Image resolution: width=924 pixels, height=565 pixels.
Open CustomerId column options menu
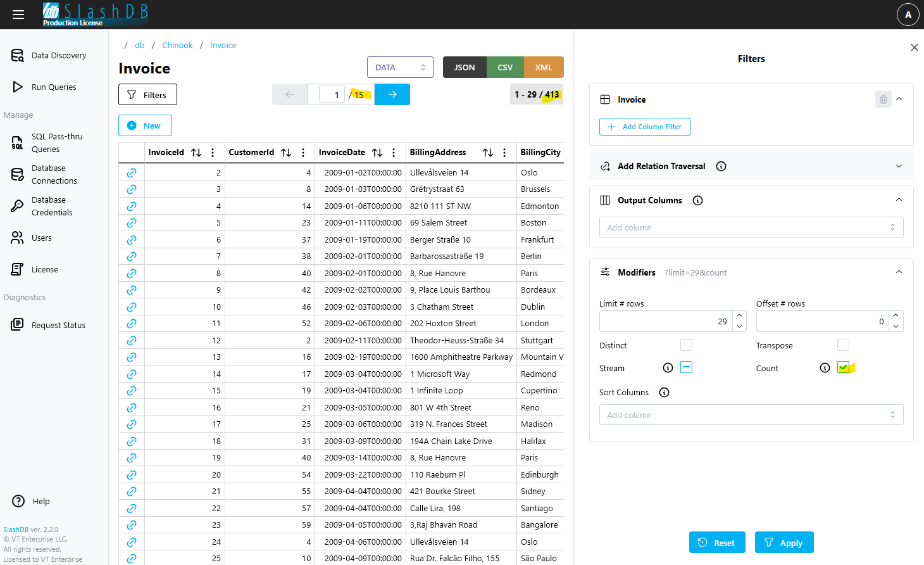coord(303,153)
